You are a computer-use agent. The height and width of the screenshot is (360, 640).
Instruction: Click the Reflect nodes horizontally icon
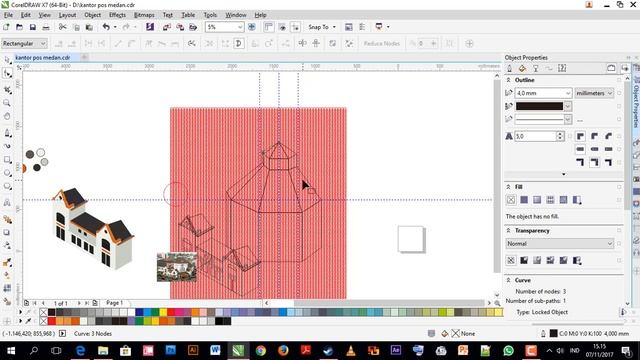click(x=302, y=43)
